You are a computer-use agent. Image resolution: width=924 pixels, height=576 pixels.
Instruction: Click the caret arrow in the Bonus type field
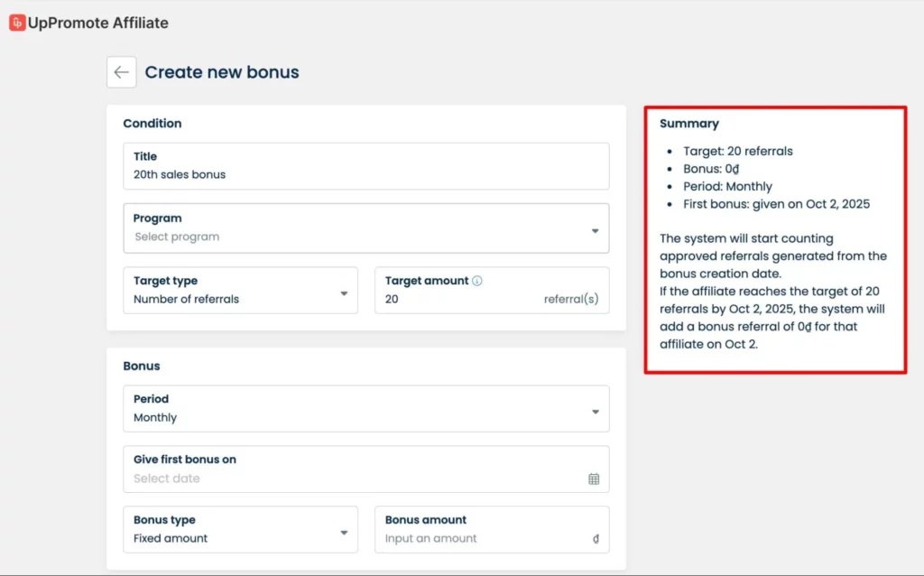click(x=344, y=533)
